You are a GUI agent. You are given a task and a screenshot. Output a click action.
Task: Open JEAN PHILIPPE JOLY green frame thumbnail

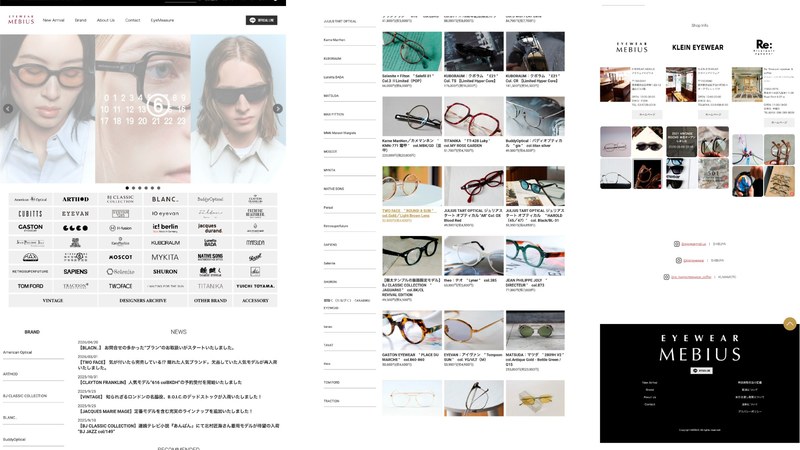click(535, 256)
